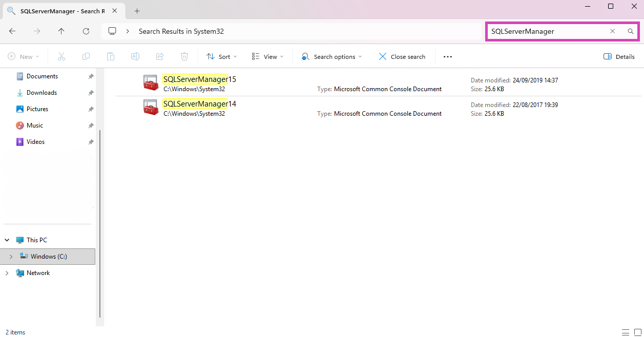Collapse the This PC tree node
Viewport: 644px width, 337px height.
7,240
